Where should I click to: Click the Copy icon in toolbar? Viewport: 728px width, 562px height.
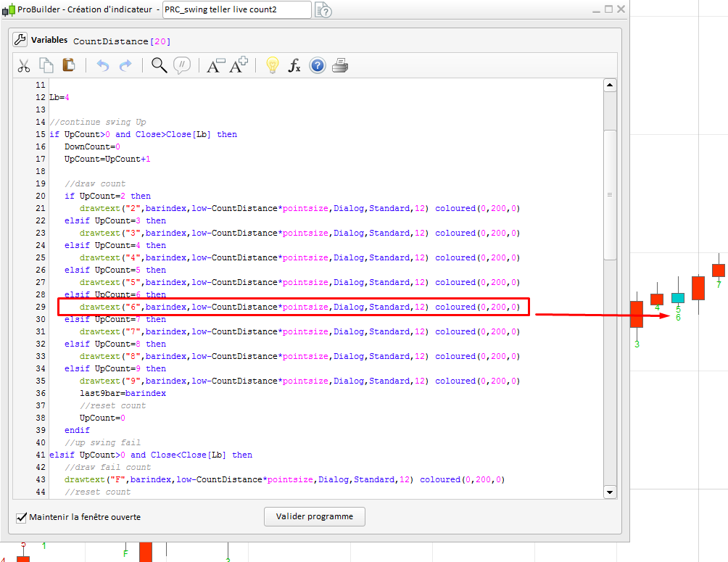[x=46, y=65]
